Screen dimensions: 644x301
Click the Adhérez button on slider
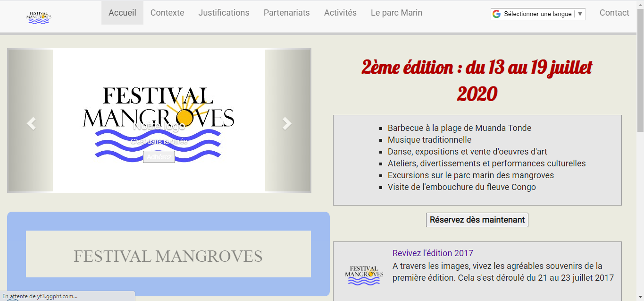pyautogui.click(x=159, y=157)
